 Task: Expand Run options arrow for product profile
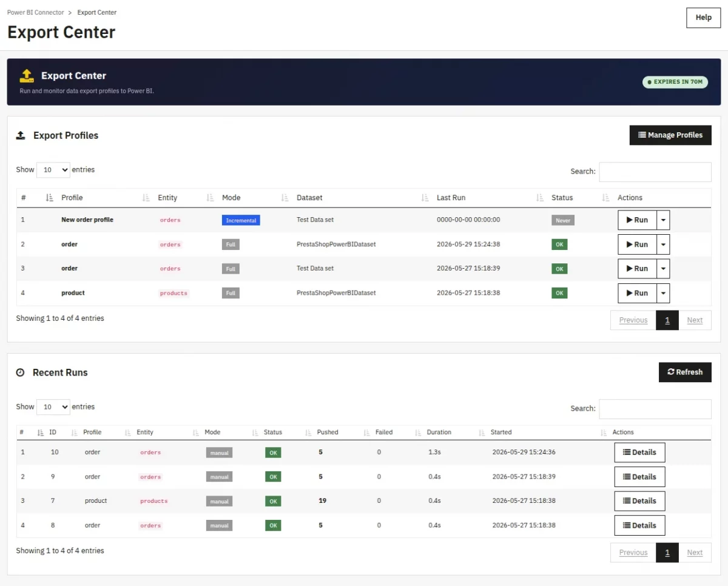tap(663, 293)
